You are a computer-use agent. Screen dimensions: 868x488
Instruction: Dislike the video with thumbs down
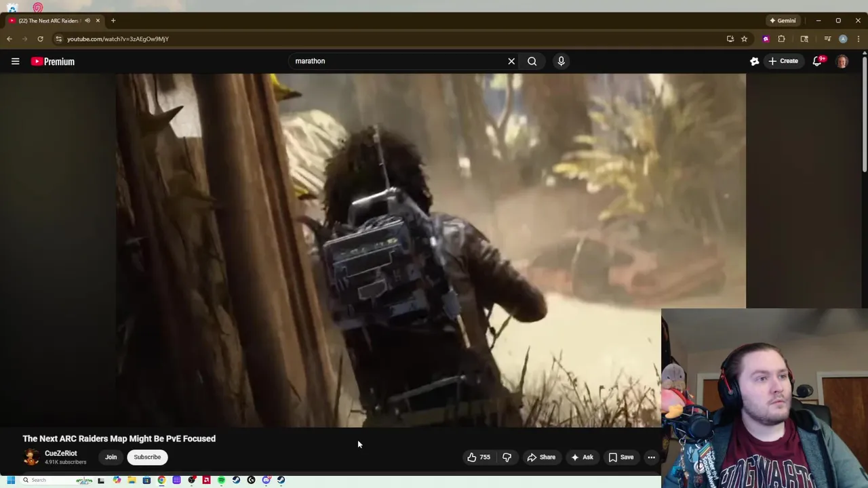507,457
